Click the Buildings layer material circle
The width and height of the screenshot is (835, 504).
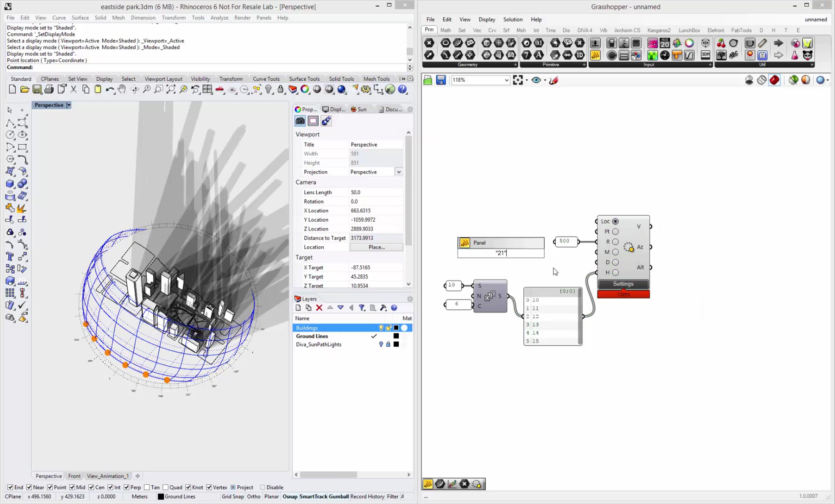pyautogui.click(x=404, y=328)
